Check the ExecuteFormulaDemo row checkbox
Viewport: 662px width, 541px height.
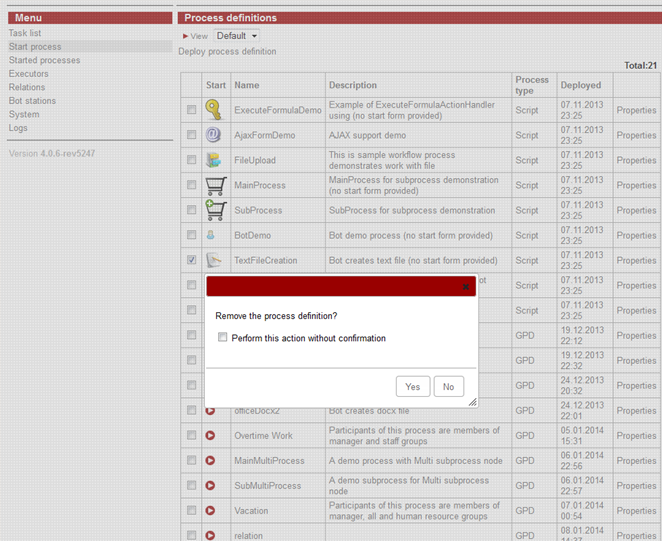192,110
